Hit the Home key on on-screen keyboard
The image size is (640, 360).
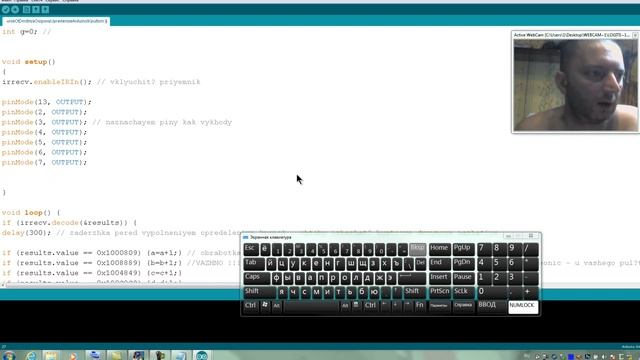[x=440, y=249]
